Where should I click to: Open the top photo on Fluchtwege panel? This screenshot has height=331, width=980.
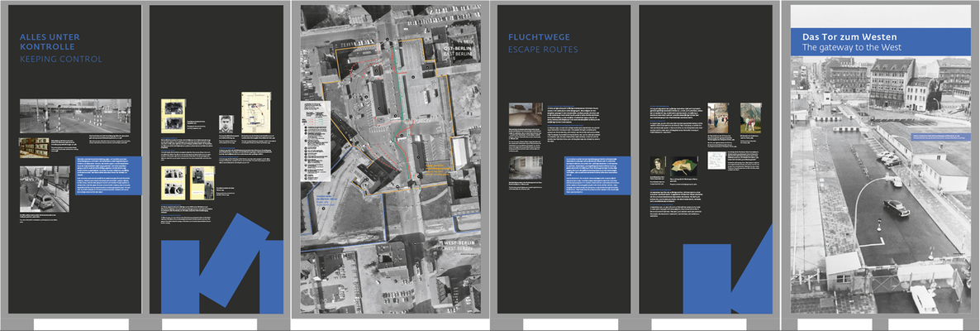tap(525, 114)
